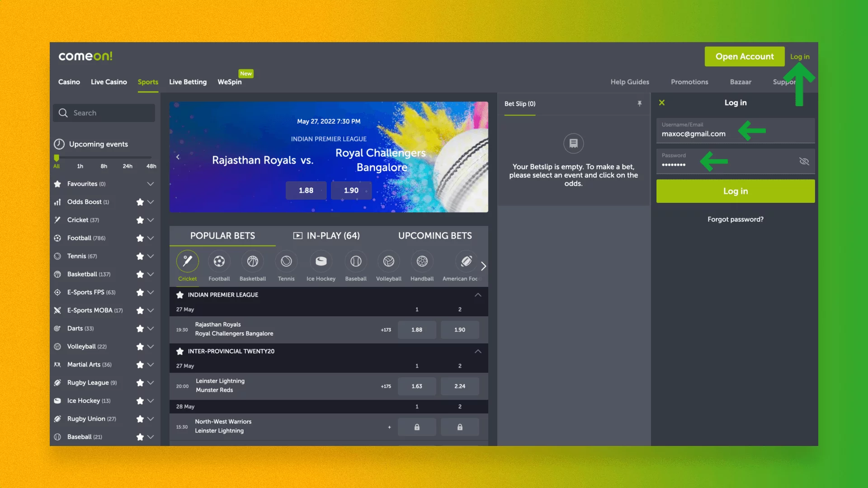Close the Log in panel with the X
Screen dimensions: 868x488
[662, 103]
